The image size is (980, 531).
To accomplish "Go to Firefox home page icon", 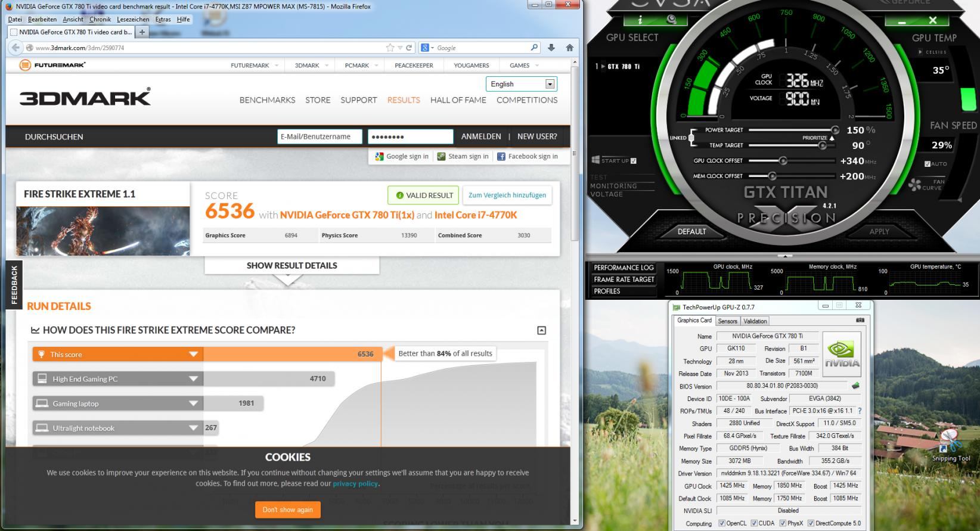I will [569, 48].
